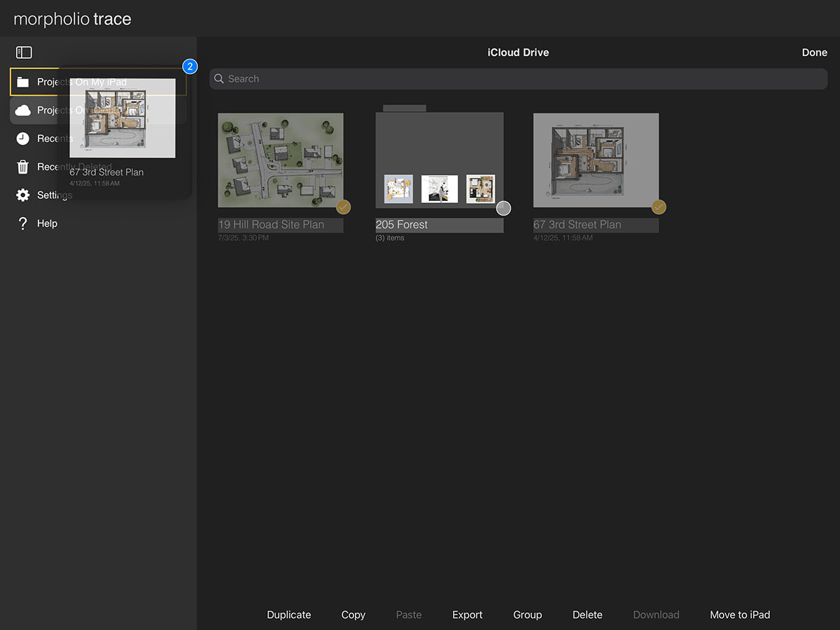
Task: Click the folder icon for Projects On My iPad
Action: point(23,83)
